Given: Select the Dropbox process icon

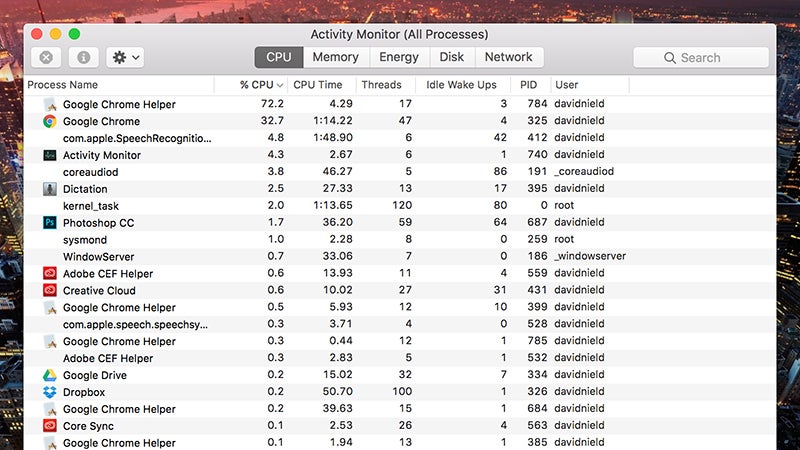Looking at the screenshot, I should coord(49,392).
